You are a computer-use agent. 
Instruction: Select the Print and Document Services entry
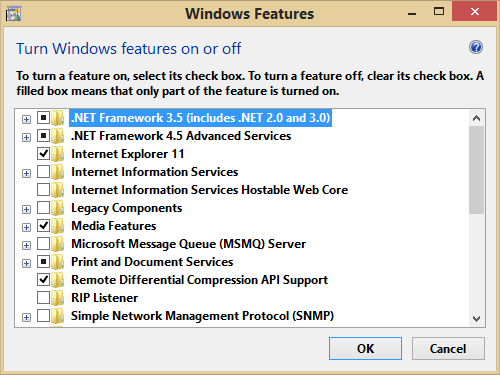click(x=152, y=262)
